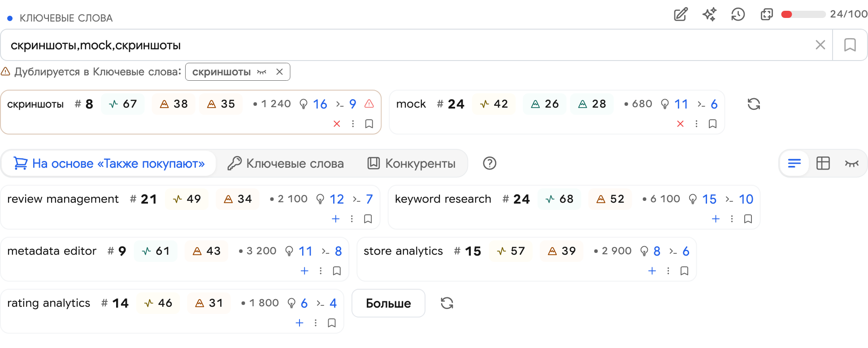Add store analytics keyword
Image resolution: width=868 pixels, height=348 pixels.
[x=652, y=271]
